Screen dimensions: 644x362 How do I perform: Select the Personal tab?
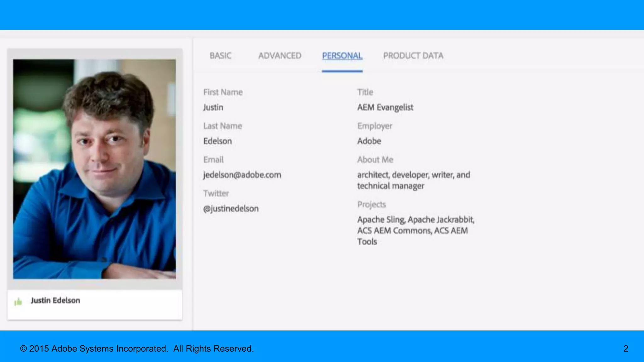[x=342, y=56]
